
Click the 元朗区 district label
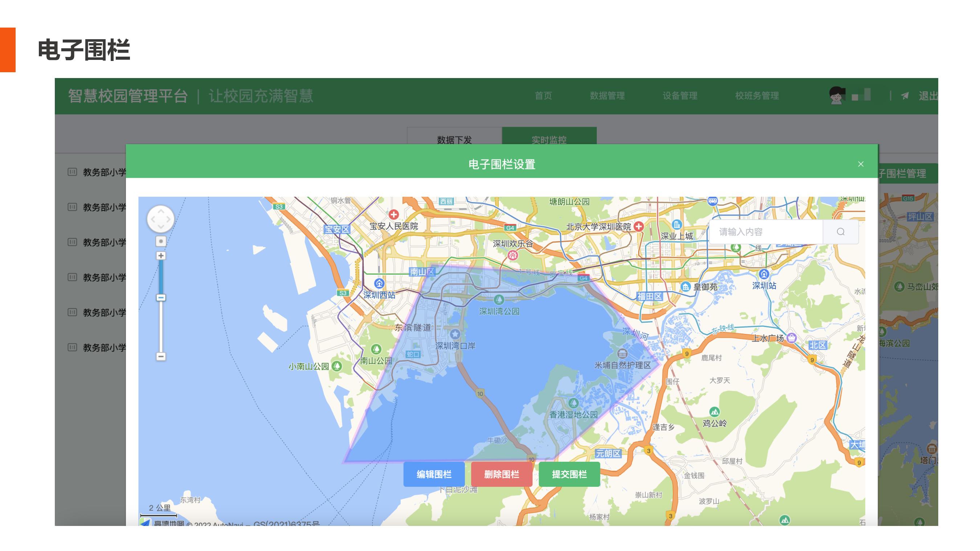coord(608,453)
